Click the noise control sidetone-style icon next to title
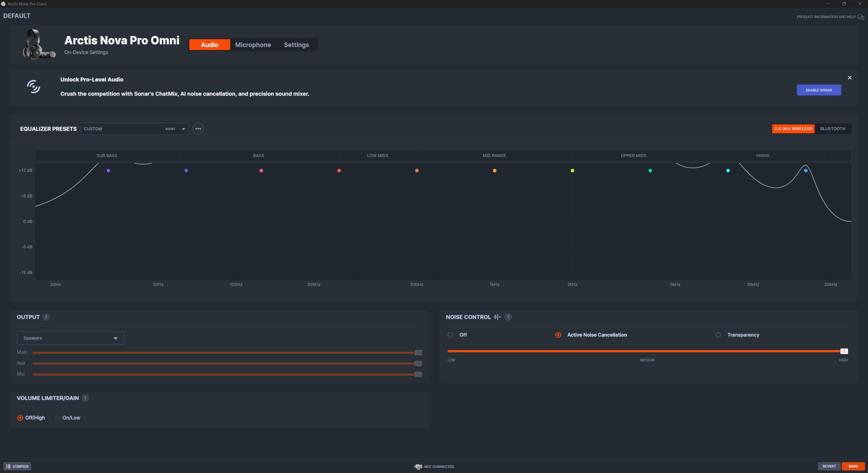This screenshot has height=473, width=868. [497, 317]
